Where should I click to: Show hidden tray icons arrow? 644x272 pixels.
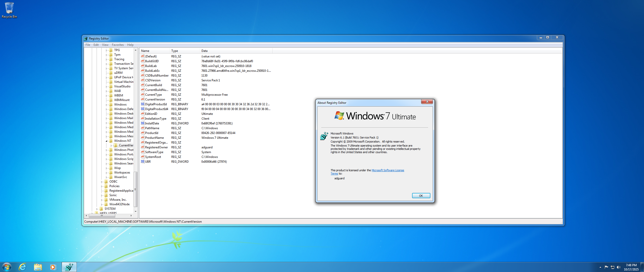[x=600, y=267]
